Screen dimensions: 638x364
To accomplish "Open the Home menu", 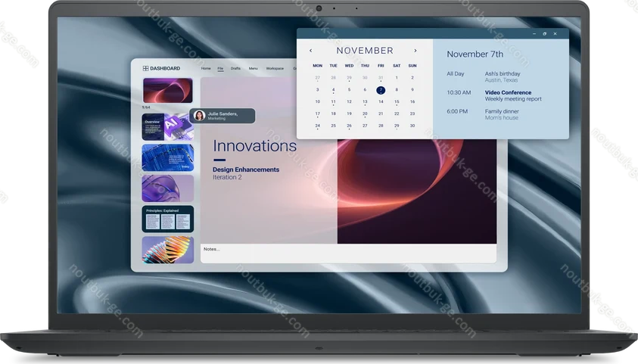I will pos(206,68).
